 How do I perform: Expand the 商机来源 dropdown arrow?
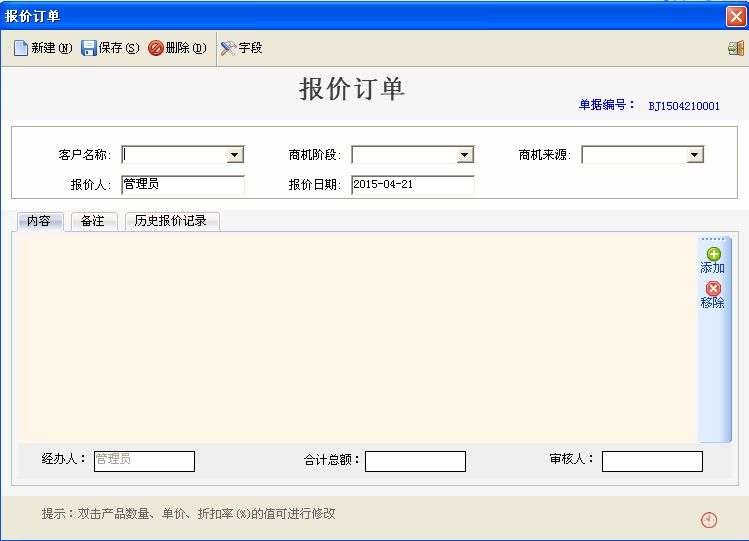(x=695, y=155)
